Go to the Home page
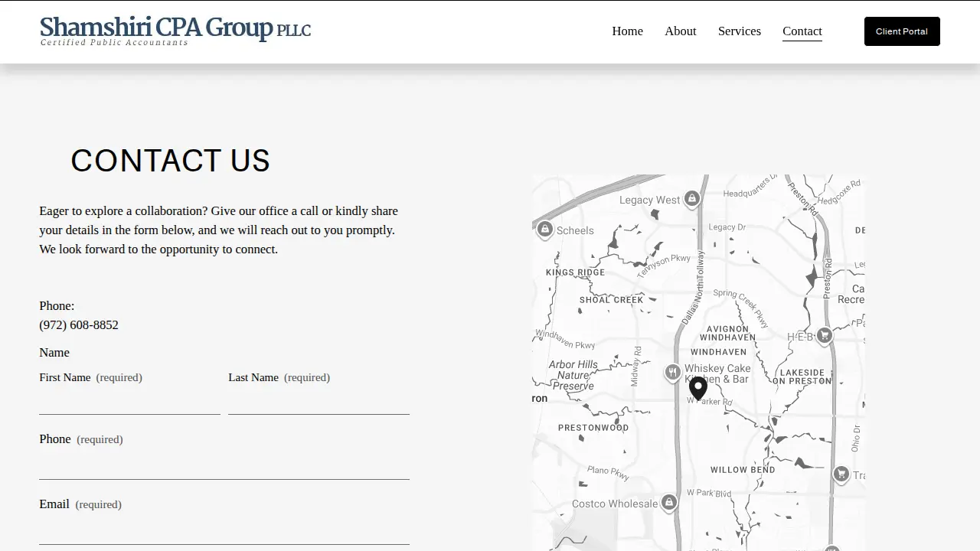 (x=627, y=31)
